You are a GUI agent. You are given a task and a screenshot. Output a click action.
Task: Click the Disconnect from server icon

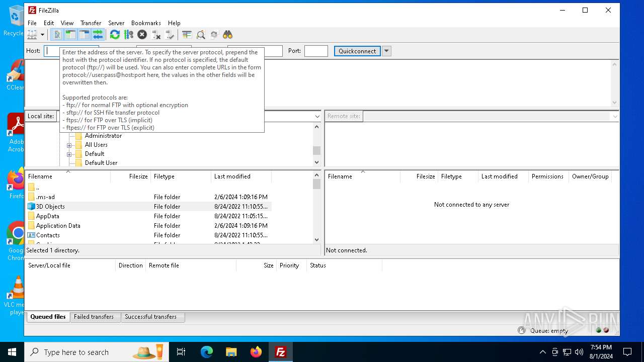click(x=156, y=35)
